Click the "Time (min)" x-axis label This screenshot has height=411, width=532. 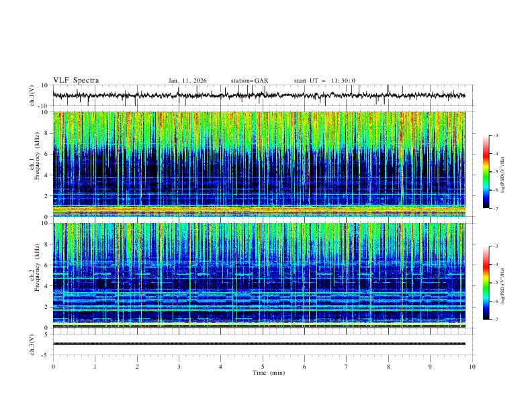[x=269, y=373]
